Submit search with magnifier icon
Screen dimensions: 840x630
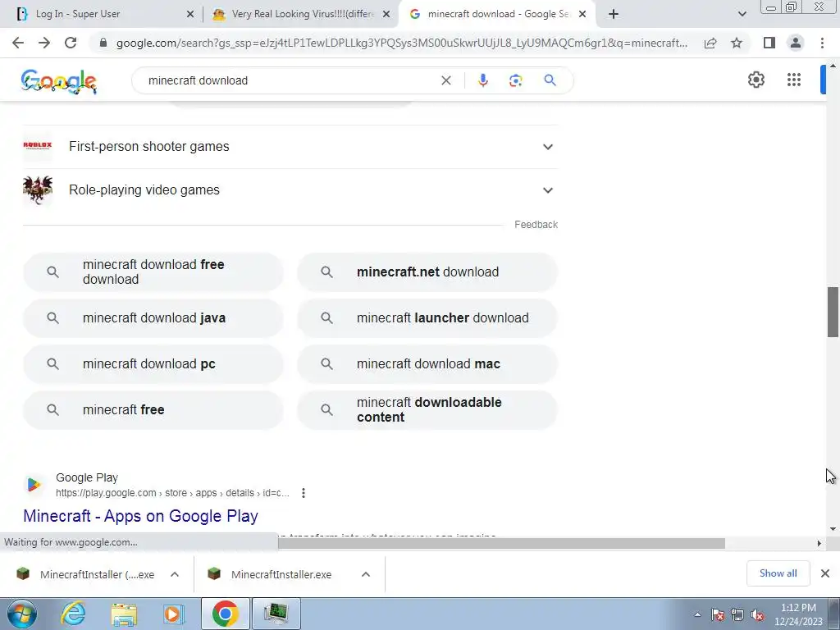[550, 80]
